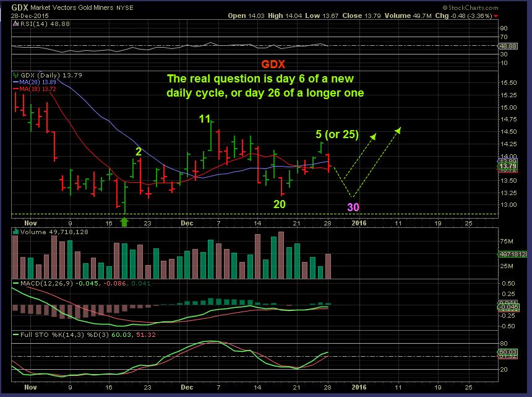Click '28' on the bottom date axis
Image resolution: width=532 pixels, height=397 pixels.
click(327, 387)
